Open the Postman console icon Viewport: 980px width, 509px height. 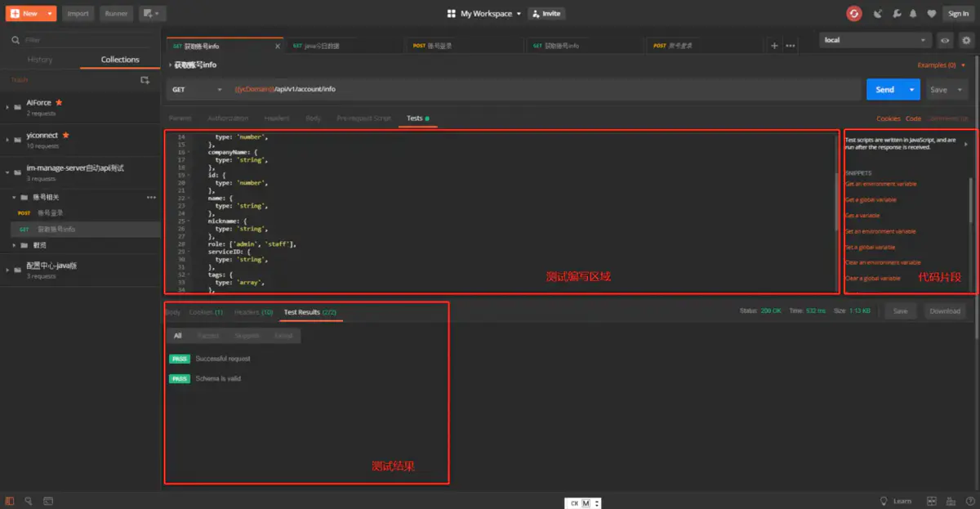[48, 501]
